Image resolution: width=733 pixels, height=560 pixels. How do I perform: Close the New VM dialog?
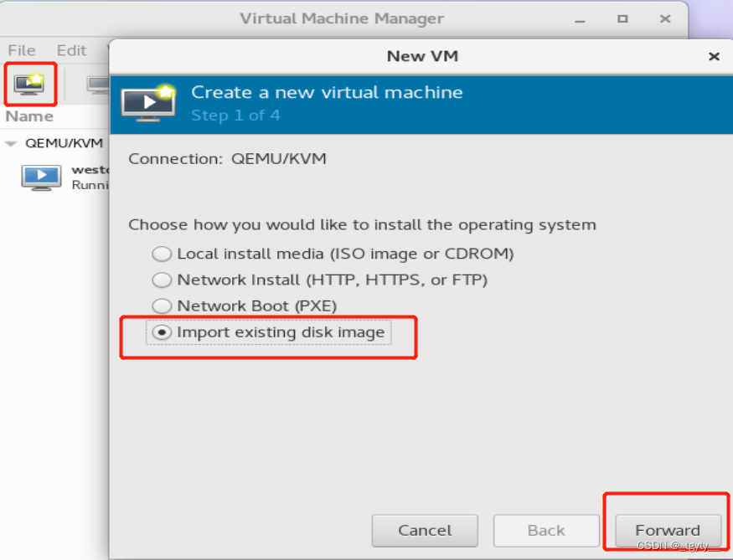point(714,57)
